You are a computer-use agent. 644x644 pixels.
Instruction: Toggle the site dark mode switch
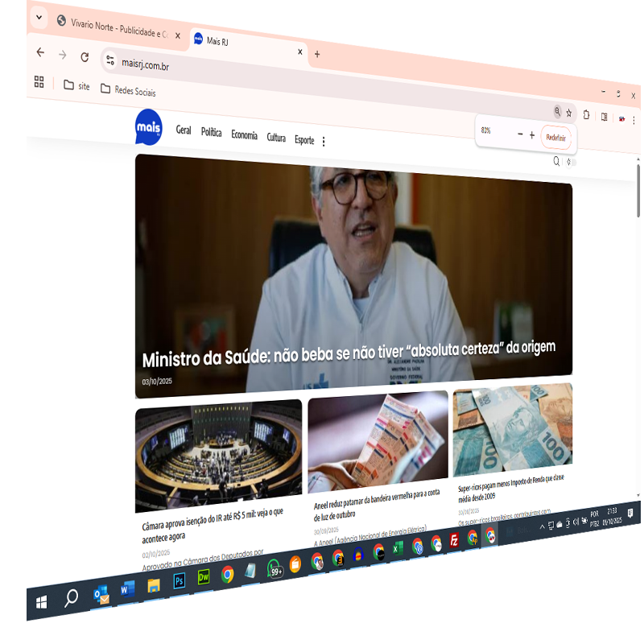(571, 162)
